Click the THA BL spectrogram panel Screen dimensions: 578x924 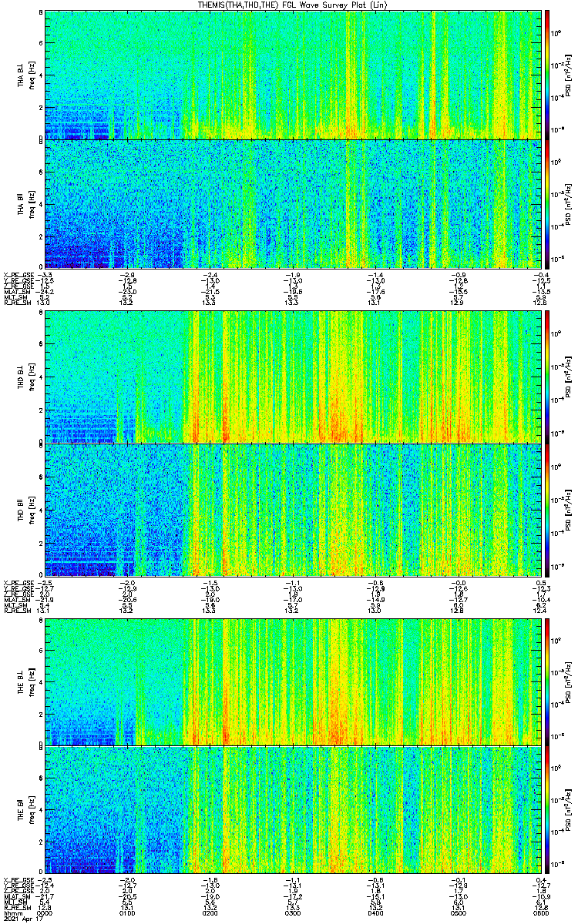[293, 75]
